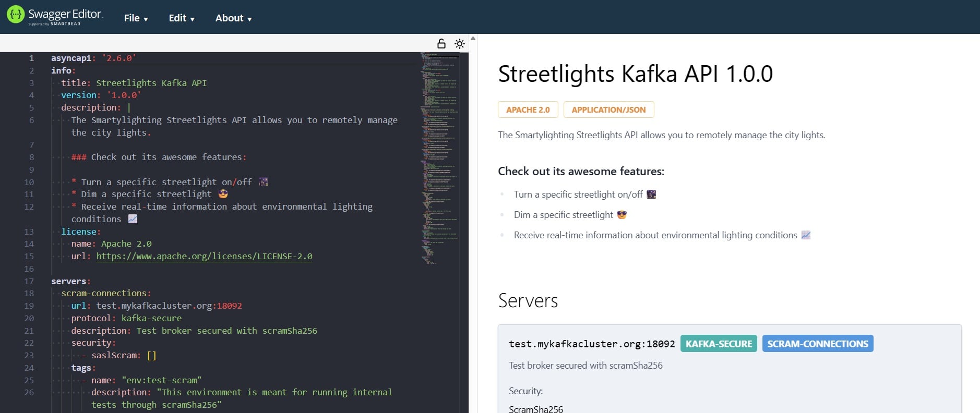
Task: Click line number 17 in the gutter
Action: coord(29,281)
